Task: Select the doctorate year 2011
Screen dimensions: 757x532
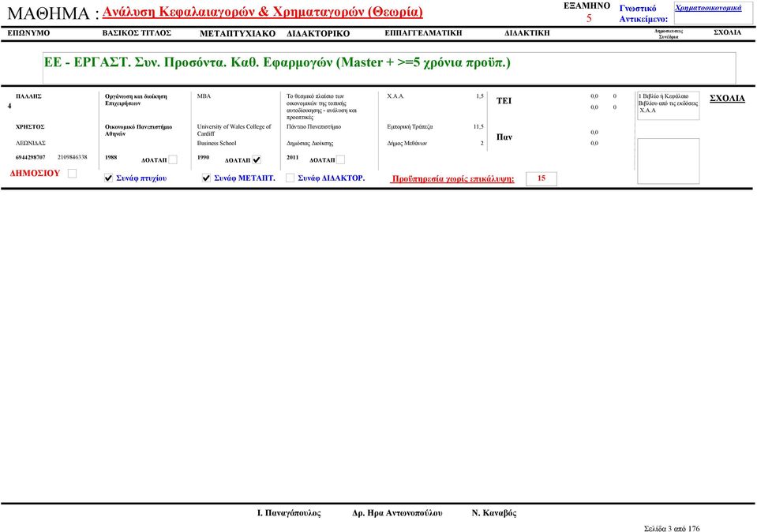Action: 293,157
